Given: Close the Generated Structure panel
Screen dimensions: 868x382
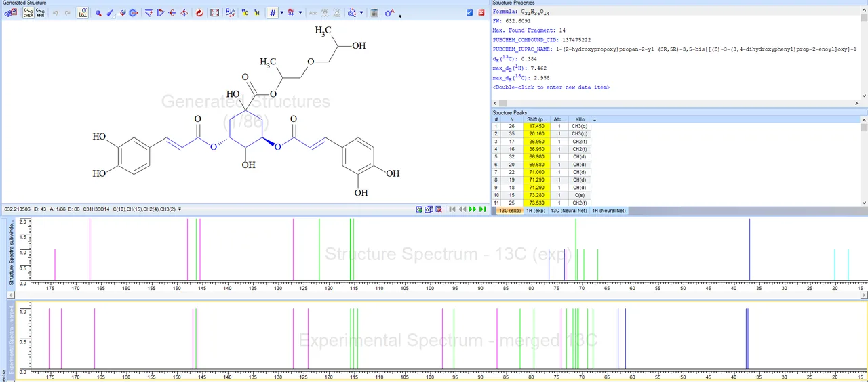Looking at the screenshot, I should click(481, 12).
